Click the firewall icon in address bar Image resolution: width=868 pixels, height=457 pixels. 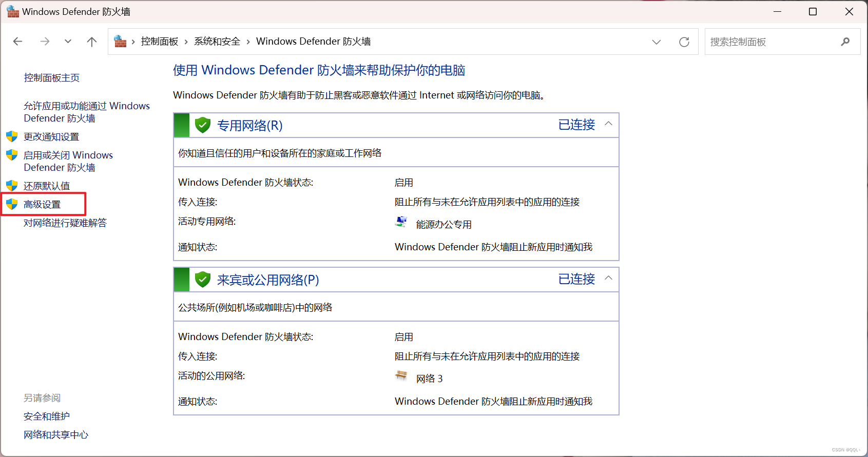(x=120, y=42)
